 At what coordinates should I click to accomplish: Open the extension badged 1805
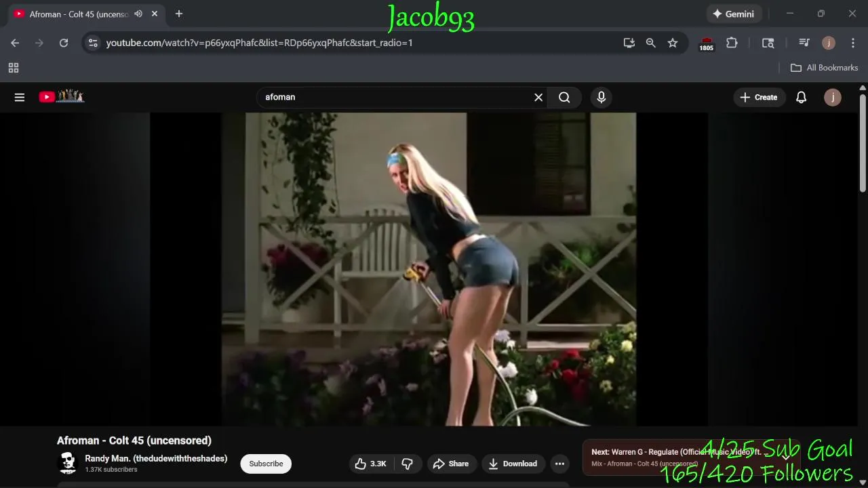[x=707, y=43]
